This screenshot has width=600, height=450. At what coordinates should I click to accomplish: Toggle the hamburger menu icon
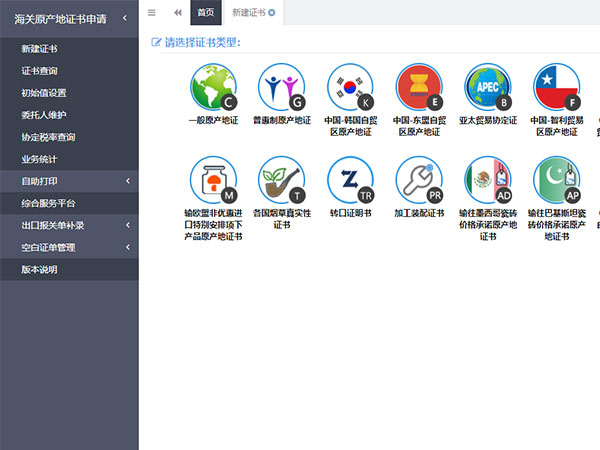click(x=152, y=13)
